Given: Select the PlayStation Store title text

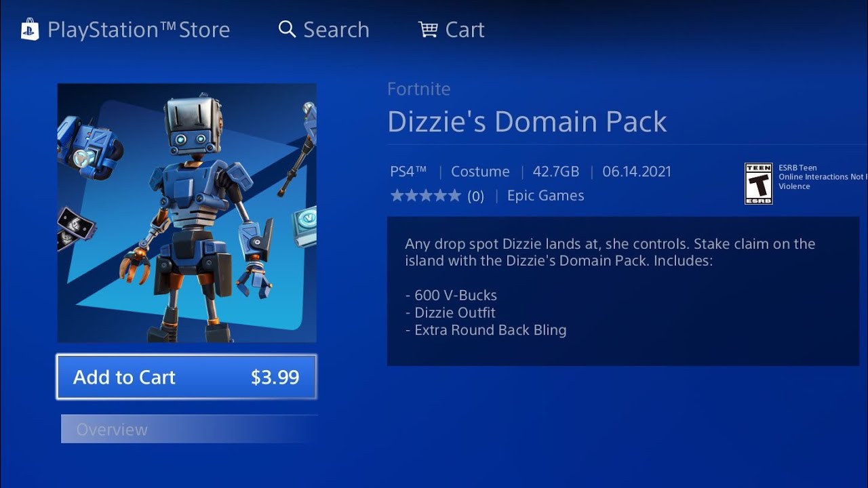Looking at the screenshot, I should coord(138,30).
